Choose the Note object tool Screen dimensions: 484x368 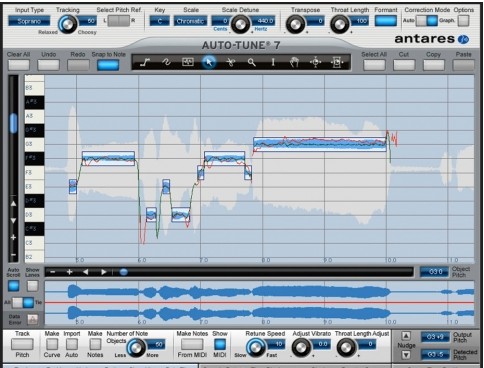(x=188, y=62)
